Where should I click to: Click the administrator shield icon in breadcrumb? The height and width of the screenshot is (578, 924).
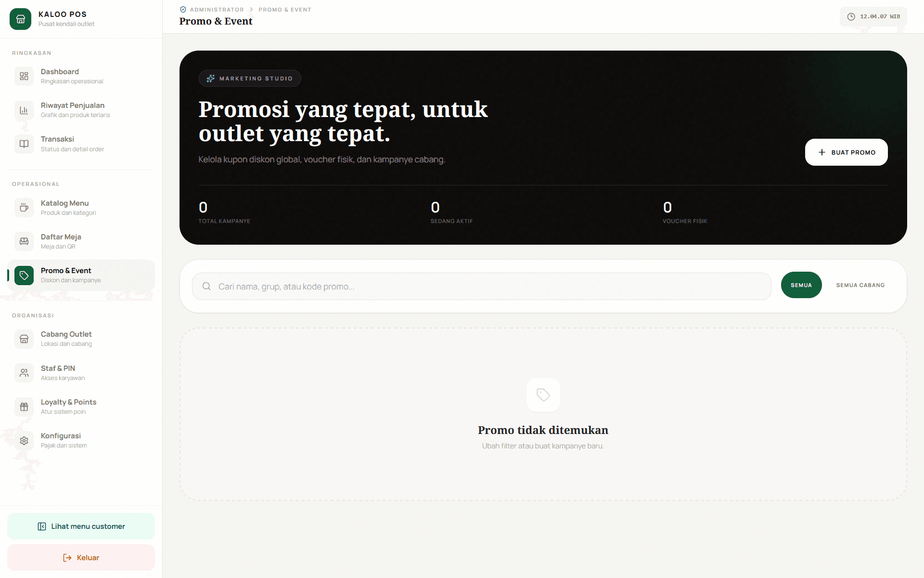pyautogui.click(x=183, y=10)
